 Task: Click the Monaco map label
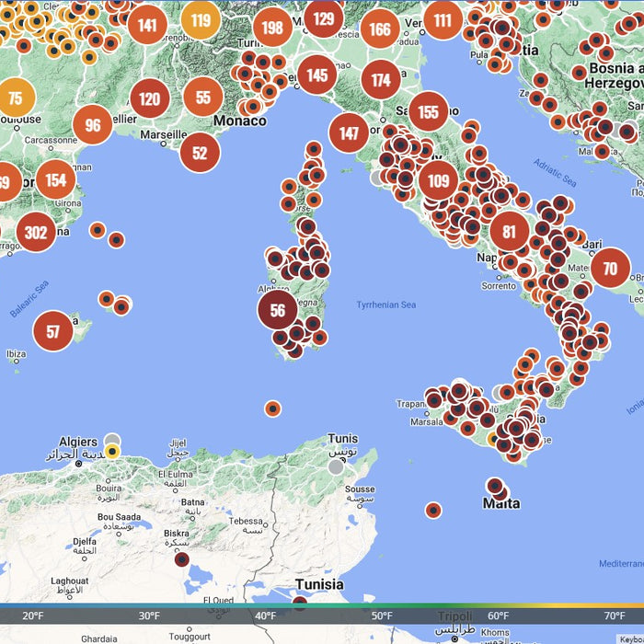239,121
